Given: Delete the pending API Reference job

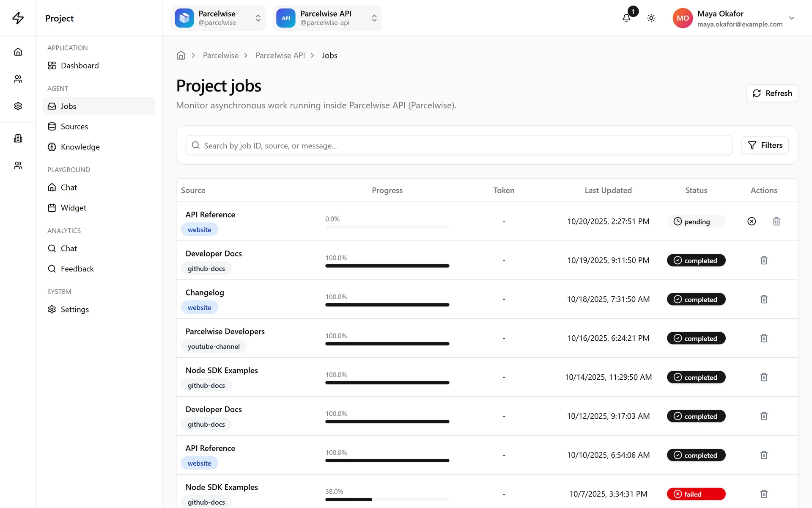Looking at the screenshot, I should pos(776,221).
